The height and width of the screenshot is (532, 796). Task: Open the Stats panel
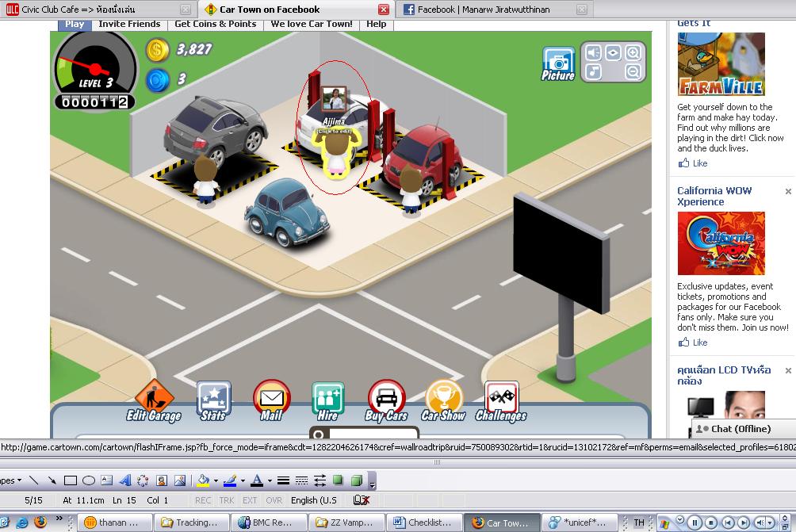(212, 400)
